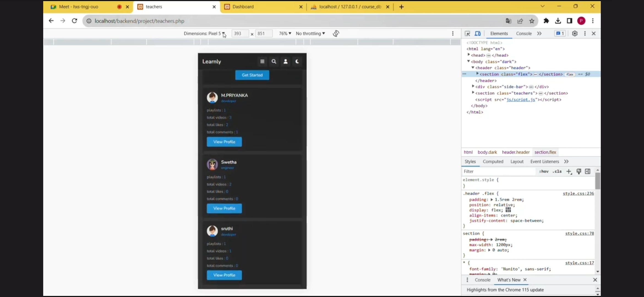Expand the div side-bar tree node
Image resolution: width=644 pixels, height=297 pixels.
point(473,87)
